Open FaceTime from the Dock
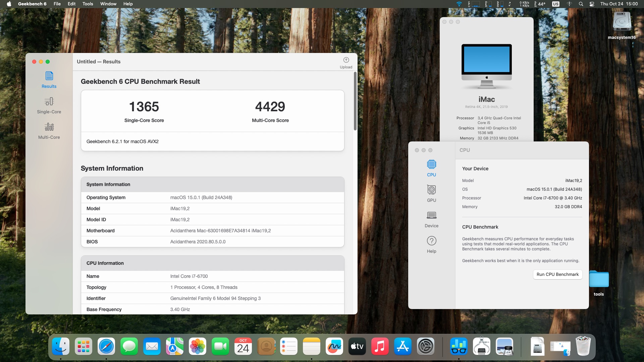The height and width of the screenshot is (362, 644). [220, 346]
